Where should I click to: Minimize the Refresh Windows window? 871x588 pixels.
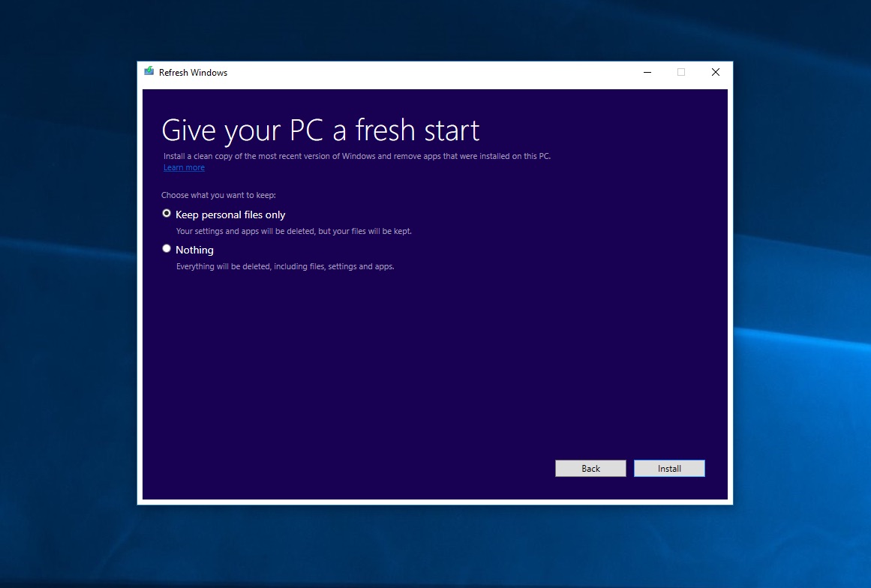(647, 72)
